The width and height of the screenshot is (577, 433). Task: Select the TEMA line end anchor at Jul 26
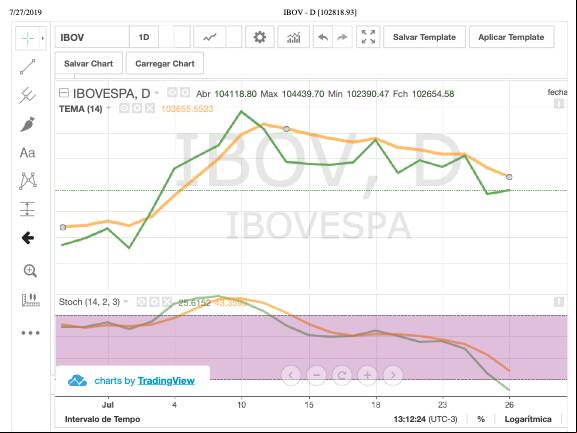(509, 177)
